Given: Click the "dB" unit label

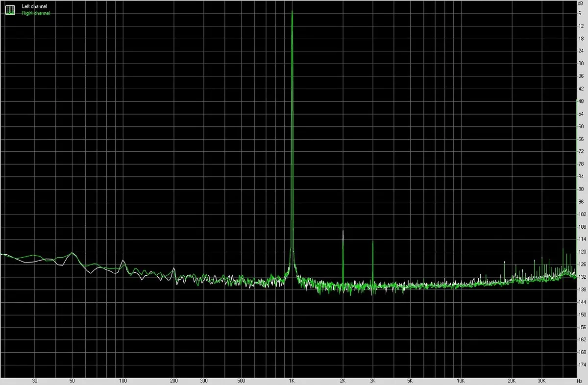Looking at the screenshot, I should 581,3.
